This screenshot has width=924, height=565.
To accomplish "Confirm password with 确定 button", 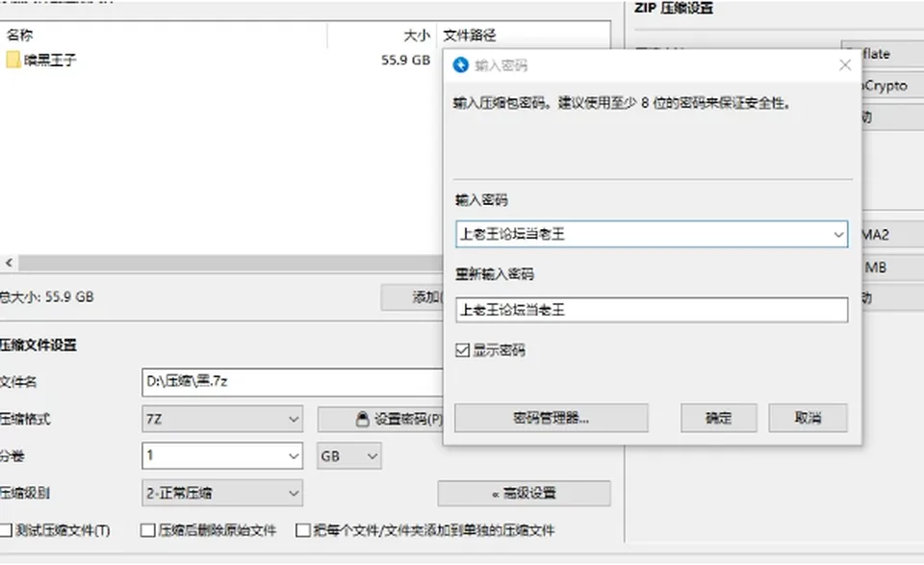I will tap(718, 418).
